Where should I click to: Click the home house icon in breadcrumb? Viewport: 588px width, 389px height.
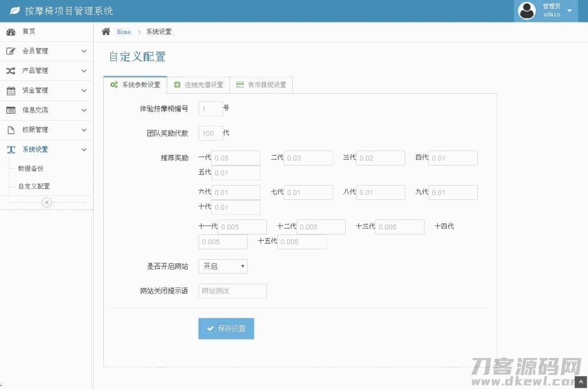(x=106, y=32)
